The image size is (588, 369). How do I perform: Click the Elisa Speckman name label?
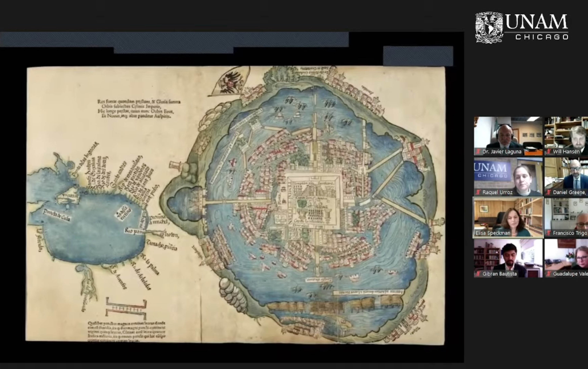(493, 233)
